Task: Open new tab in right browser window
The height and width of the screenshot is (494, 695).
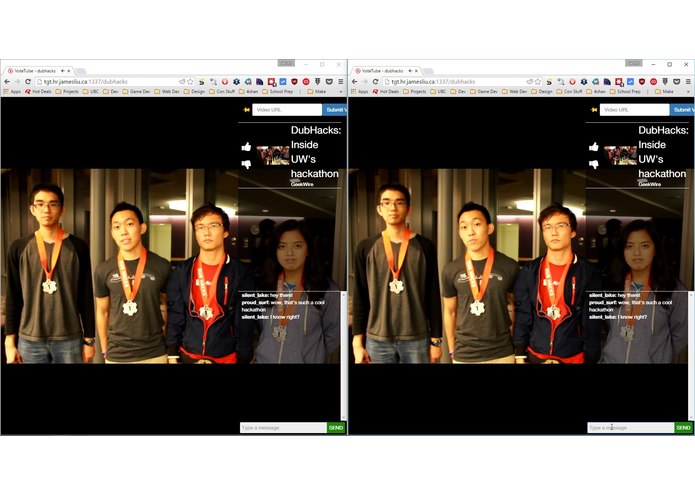Action: (428, 71)
